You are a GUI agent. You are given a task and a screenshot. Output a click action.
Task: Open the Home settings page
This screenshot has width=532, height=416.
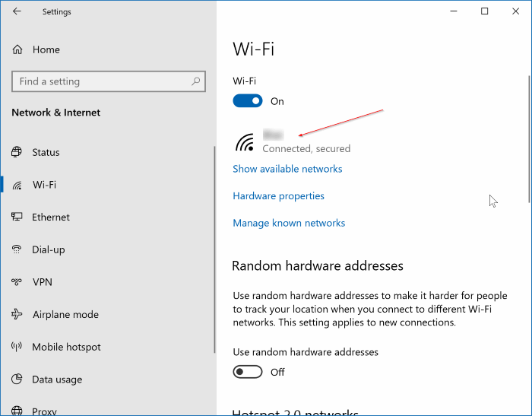tap(46, 49)
